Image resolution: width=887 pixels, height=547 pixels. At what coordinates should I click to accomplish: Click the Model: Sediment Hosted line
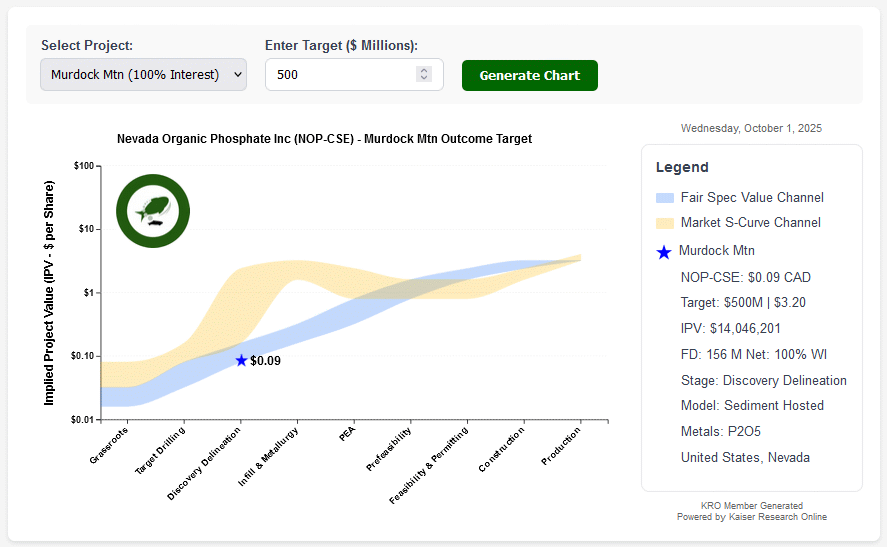click(752, 406)
